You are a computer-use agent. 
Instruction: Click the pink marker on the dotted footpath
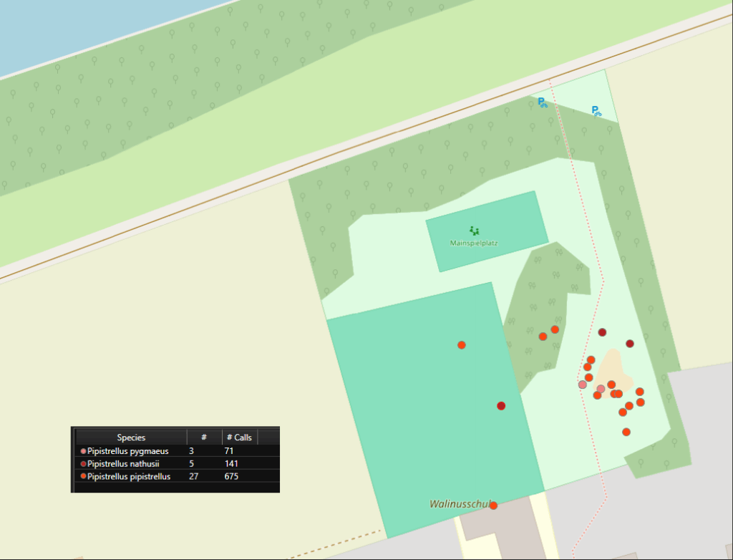pos(583,385)
